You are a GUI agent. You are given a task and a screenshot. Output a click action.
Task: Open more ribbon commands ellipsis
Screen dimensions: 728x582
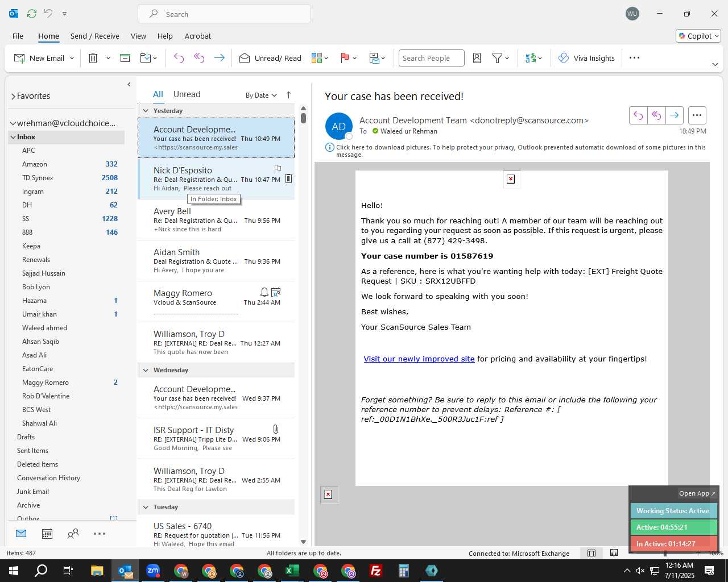635,58
